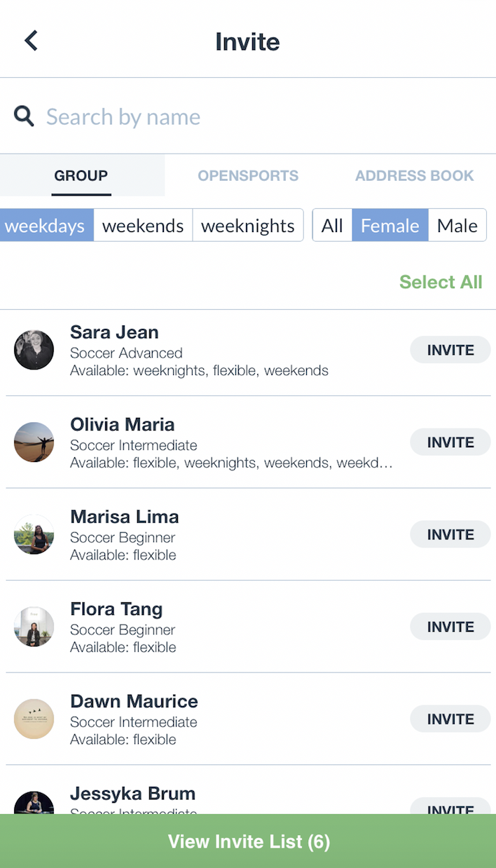
Task: Toggle the weekdays availability filter
Action: pos(46,226)
